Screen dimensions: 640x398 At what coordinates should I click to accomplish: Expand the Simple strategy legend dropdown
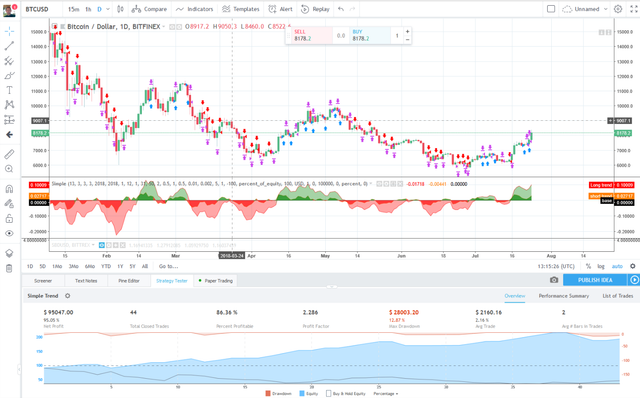point(371,184)
